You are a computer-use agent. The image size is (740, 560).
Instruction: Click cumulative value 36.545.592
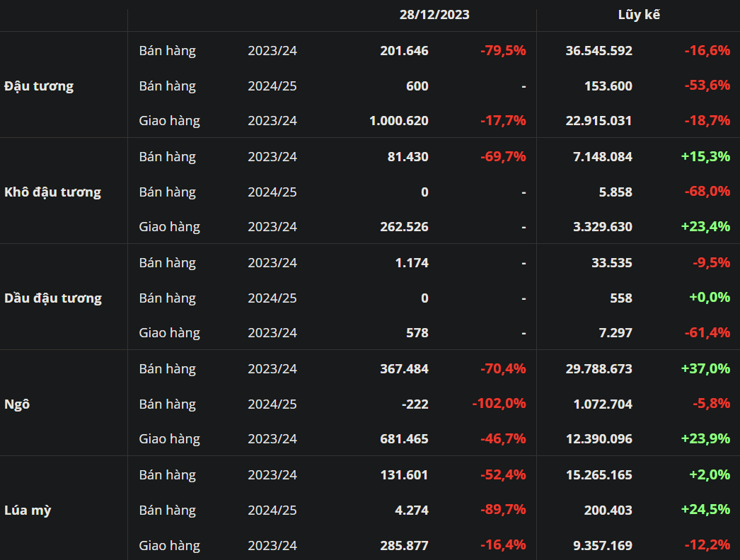pos(599,51)
